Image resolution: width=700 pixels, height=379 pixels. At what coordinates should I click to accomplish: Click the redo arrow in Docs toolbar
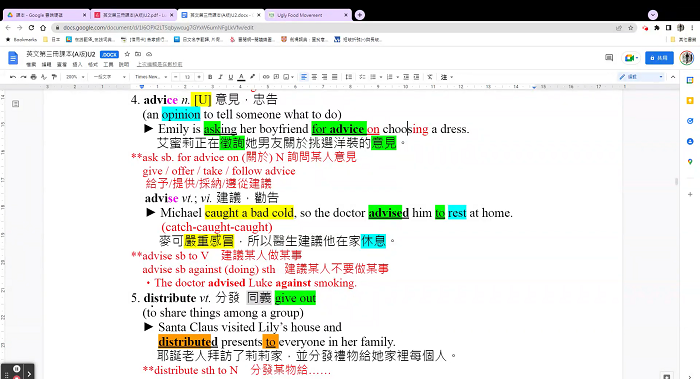click(x=23, y=77)
